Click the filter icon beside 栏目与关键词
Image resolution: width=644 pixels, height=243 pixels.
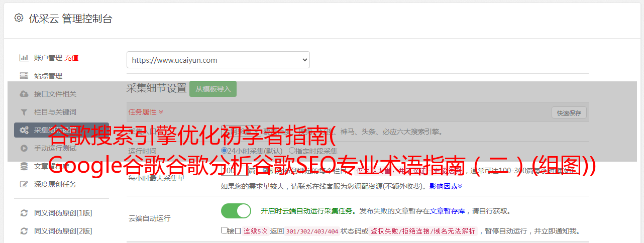(24, 112)
